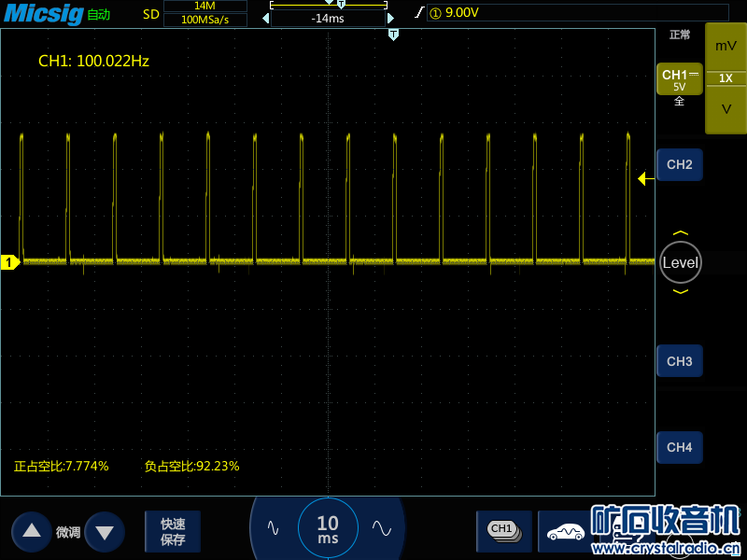Toggle channel CH2 on
The height and width of the screenshot is (560, 747).
pos(679,164)
